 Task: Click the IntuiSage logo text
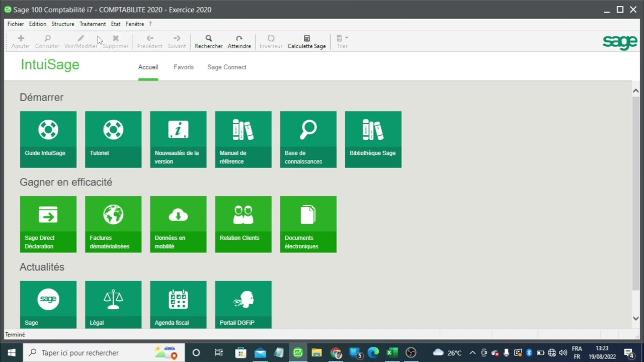pos(50,65)
